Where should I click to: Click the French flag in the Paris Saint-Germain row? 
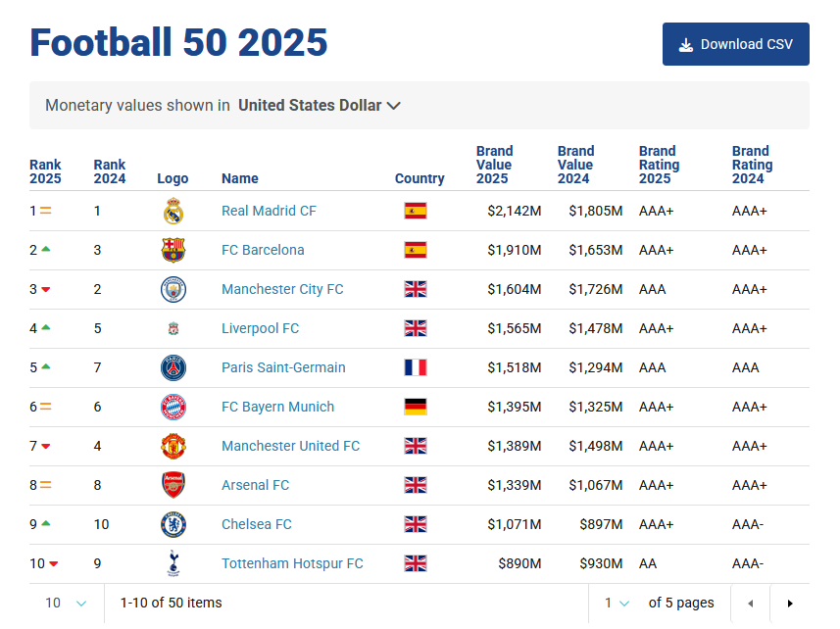[416, 367]
